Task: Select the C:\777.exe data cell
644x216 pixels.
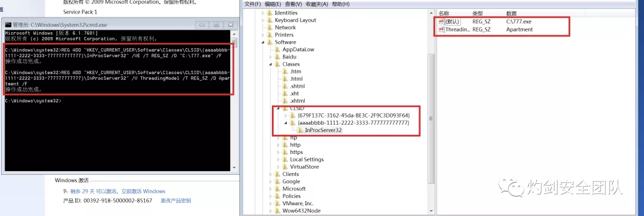Action: pos(519,21)
